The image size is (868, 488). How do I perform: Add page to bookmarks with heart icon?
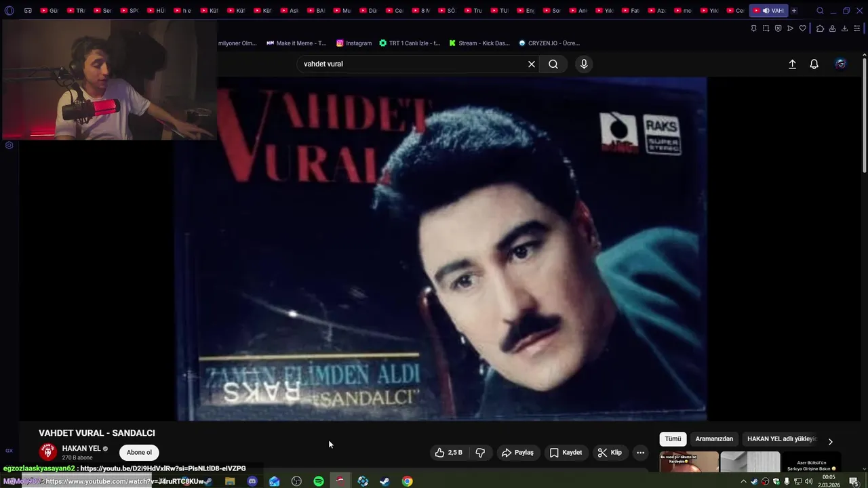point(802,28)
